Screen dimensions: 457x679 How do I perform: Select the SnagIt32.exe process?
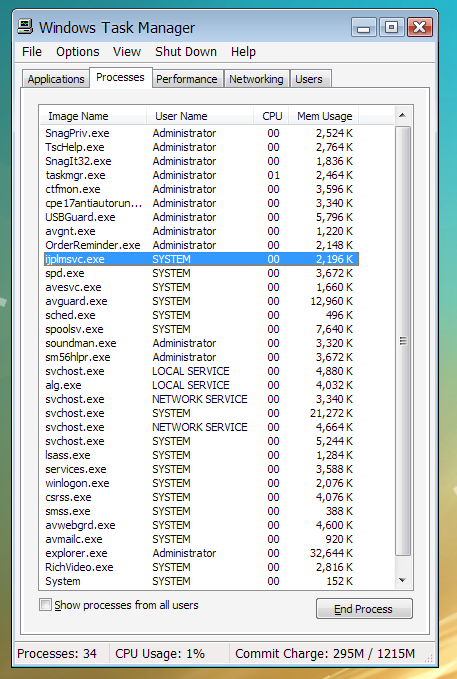coord(201,161)
